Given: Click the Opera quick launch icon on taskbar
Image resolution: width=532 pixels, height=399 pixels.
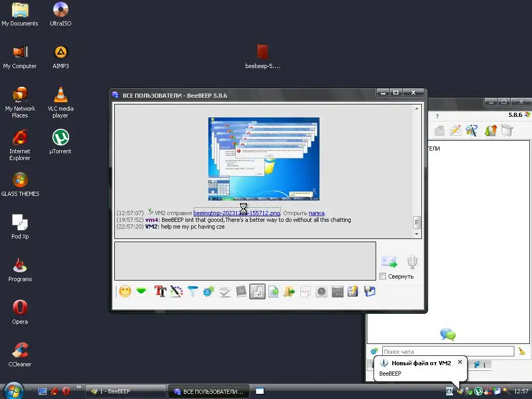Looking at the screenshot, I should tap(66, 391).
